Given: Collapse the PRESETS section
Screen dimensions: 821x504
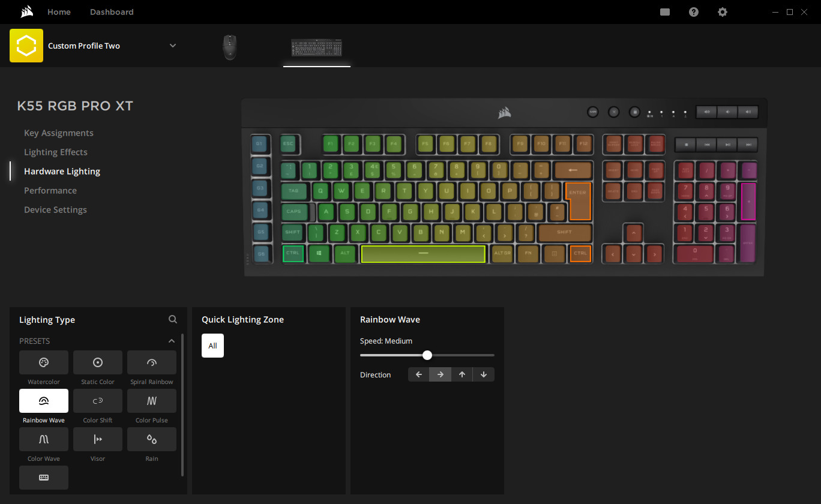Looking at the screenshot, I should pyautogui.click(x=171, y=341).
